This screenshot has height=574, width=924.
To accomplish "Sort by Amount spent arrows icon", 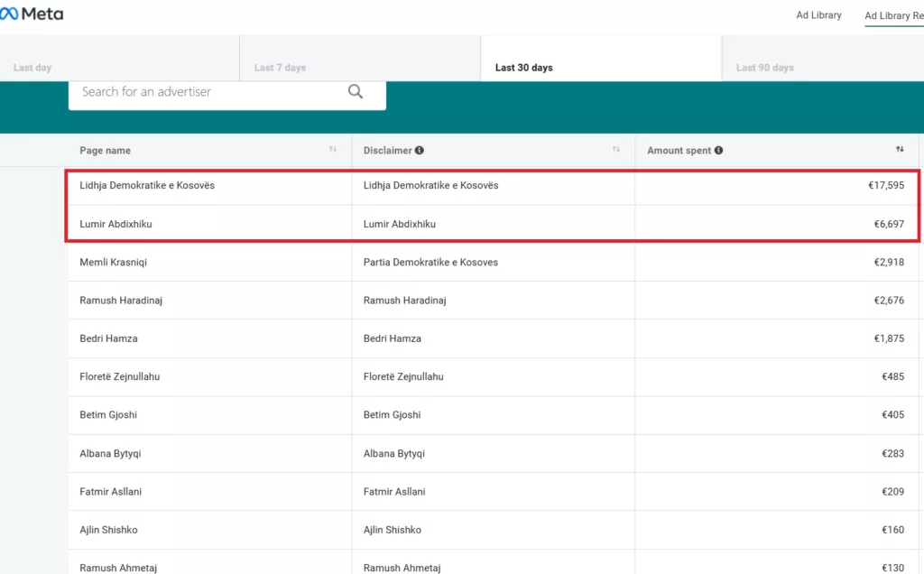I will [900, 150].
